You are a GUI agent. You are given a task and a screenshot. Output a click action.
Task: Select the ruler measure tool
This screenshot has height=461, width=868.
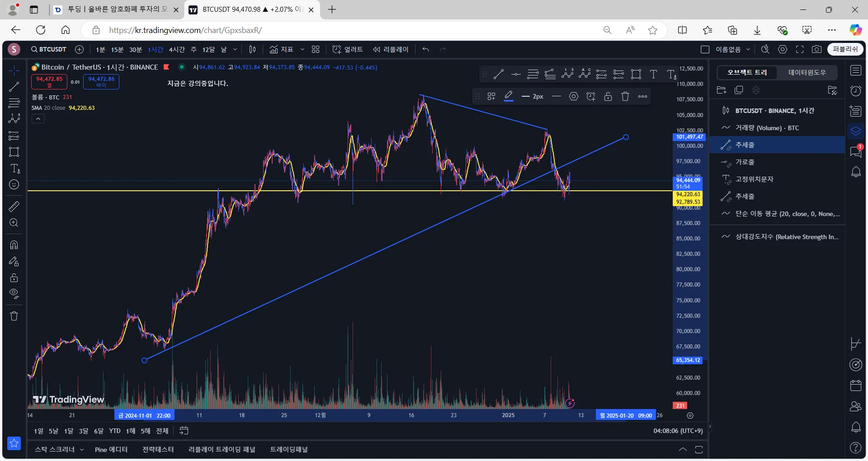[14, 207]
